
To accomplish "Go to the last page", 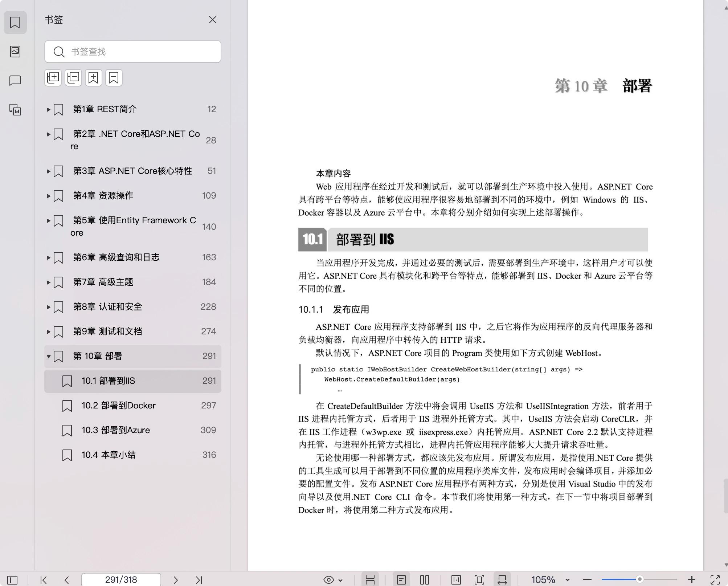I will [199, 580].
